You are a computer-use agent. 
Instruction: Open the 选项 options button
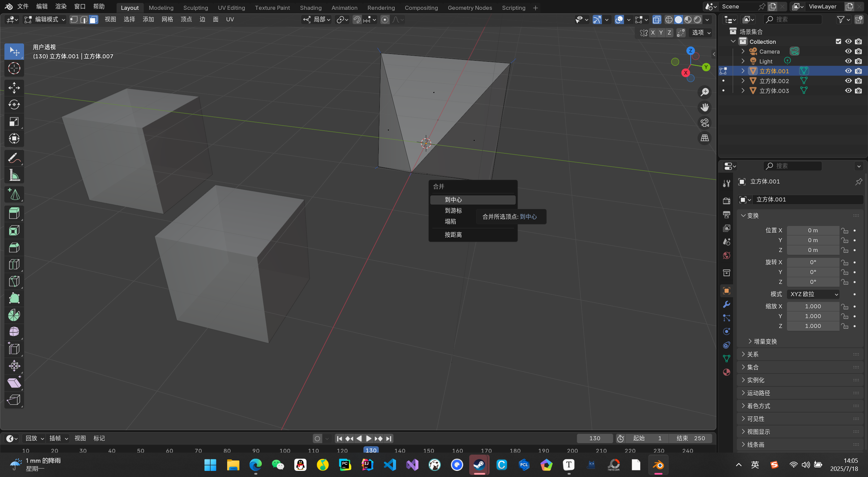coord(701,33)
